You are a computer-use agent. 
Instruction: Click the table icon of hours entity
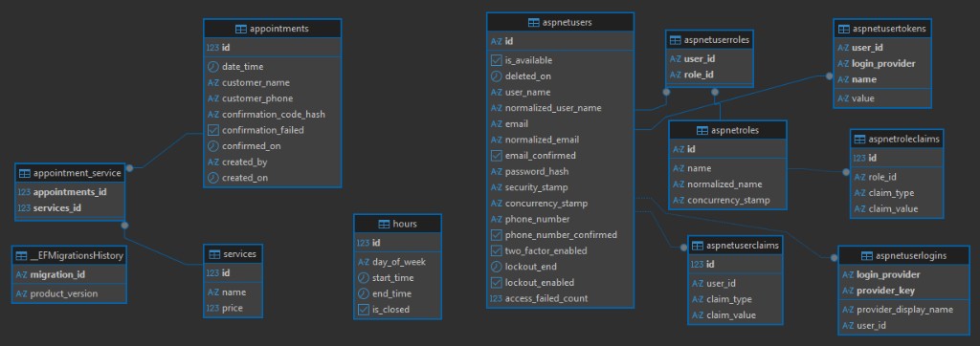click(384, 225)
